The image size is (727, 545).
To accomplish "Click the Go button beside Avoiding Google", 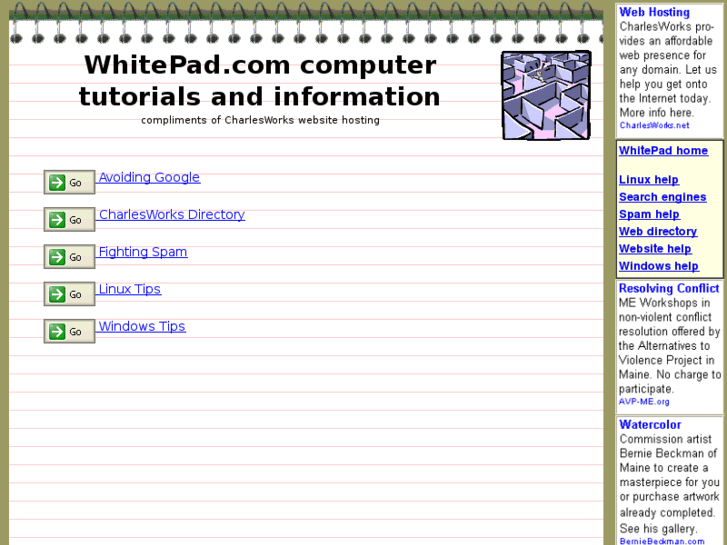I will [x=70, y=182].
